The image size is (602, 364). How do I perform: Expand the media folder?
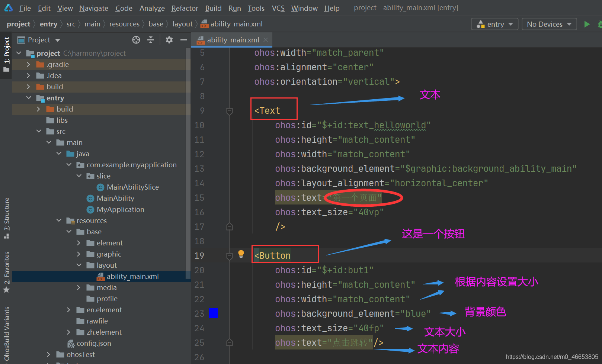click(79, 287)
